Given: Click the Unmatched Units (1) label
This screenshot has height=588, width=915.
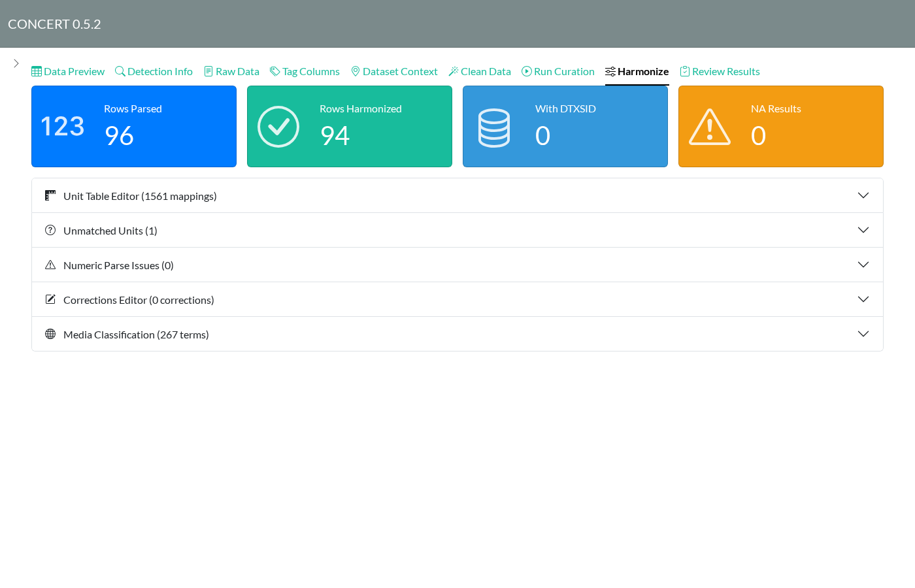Looking at the screenshot, I should [110, 231].
